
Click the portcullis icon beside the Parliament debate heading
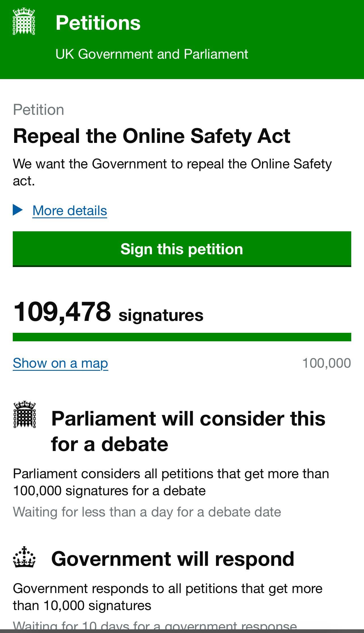[25, 414]
